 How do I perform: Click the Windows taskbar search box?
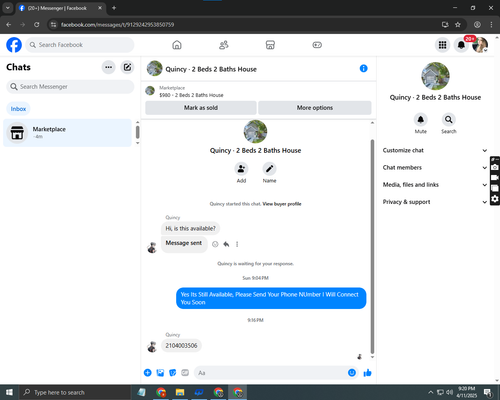(75, 392)
